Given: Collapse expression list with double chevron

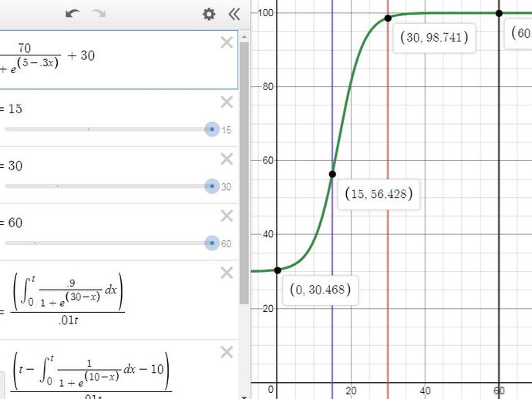Looking at the screenshot, I should click(234, 14).
